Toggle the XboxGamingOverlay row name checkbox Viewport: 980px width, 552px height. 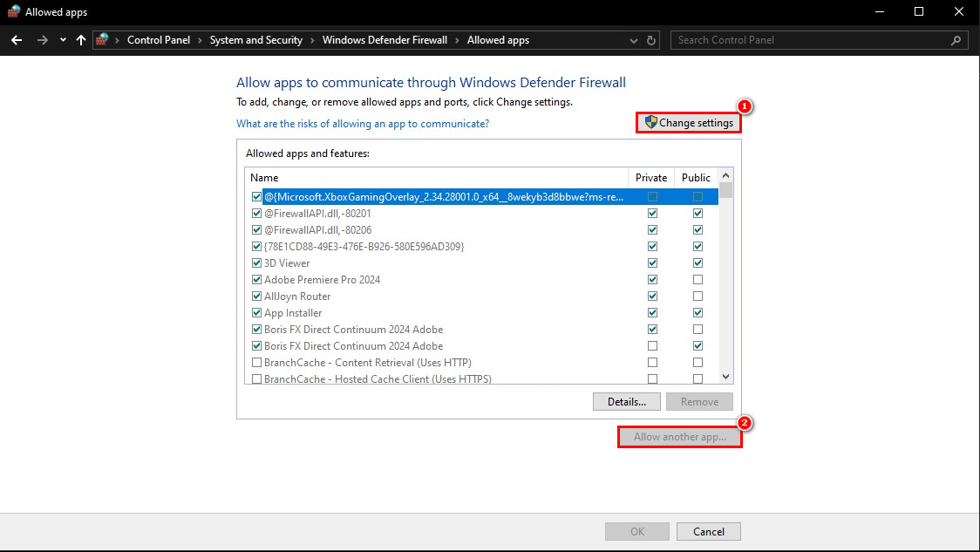(x=256, y=197)
